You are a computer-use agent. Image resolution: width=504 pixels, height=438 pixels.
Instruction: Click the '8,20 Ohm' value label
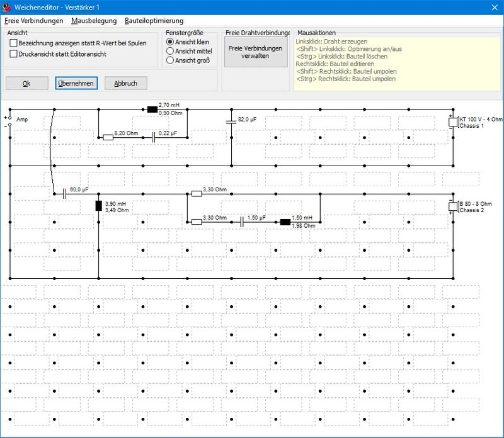coord(126,133)
